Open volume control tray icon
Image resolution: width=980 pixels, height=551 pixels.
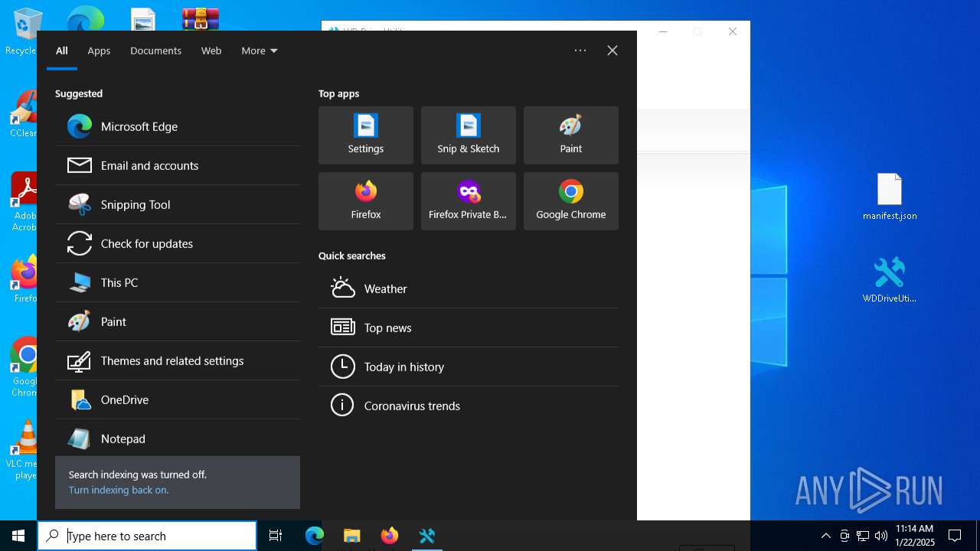(x=881, y=536)
